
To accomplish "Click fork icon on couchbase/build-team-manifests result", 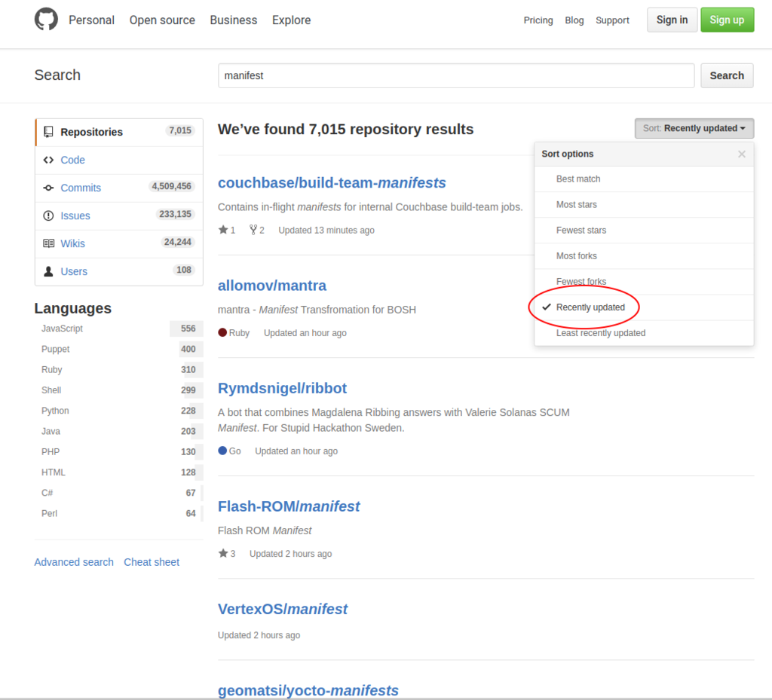I will (x=253, y=230).
